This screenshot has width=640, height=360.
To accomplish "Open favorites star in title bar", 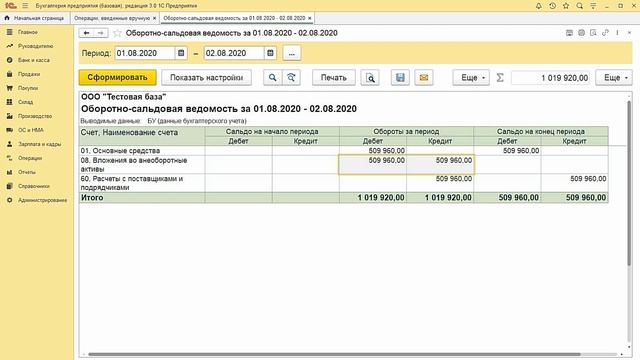I will pyautogui.click(x=566, y=6).
